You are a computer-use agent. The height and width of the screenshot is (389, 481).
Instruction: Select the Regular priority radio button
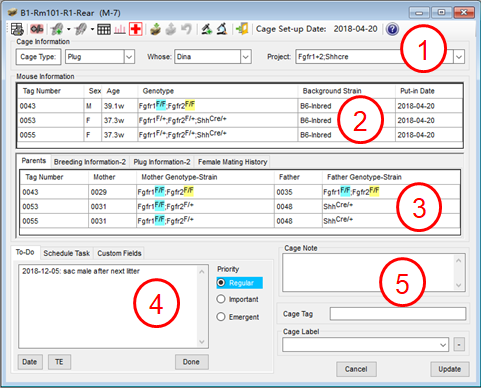[221, 283]
